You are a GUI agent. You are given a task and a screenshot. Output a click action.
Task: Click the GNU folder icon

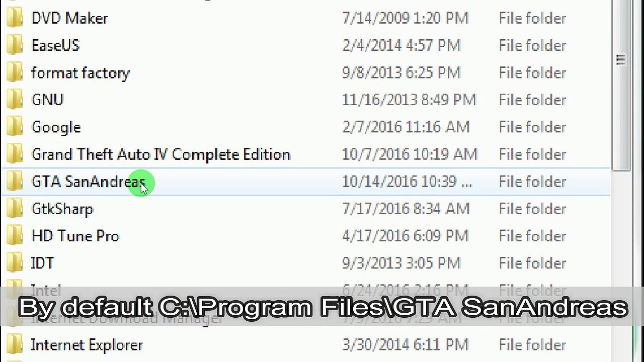click(15, 100)
